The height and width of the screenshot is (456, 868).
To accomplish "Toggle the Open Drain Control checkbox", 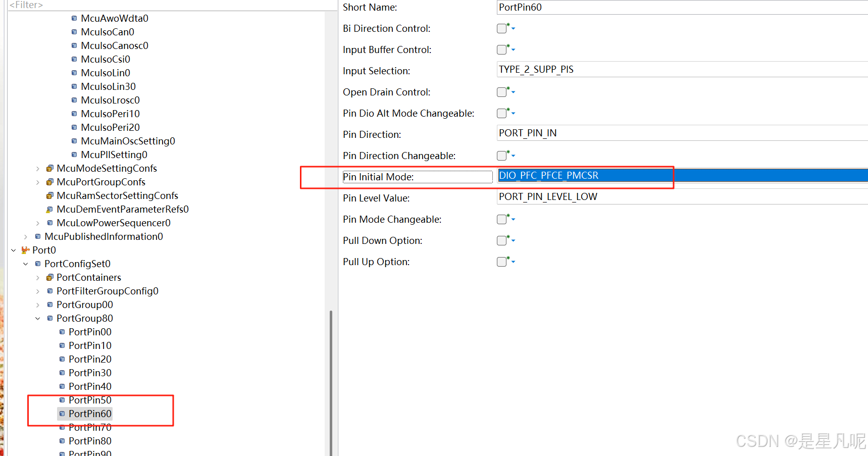I will click(501, 92).
